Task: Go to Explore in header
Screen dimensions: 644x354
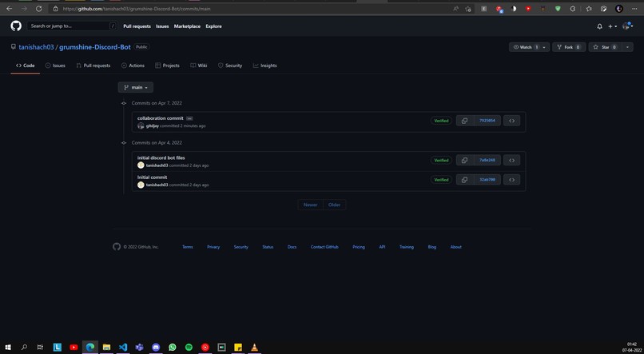Action: pos(213,26)
